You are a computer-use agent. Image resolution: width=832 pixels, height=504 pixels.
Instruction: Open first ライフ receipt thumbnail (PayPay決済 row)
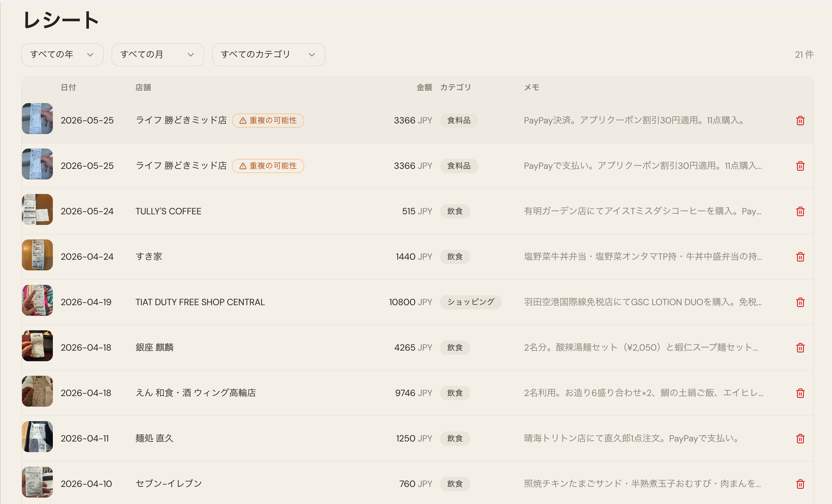click(37, 119)
